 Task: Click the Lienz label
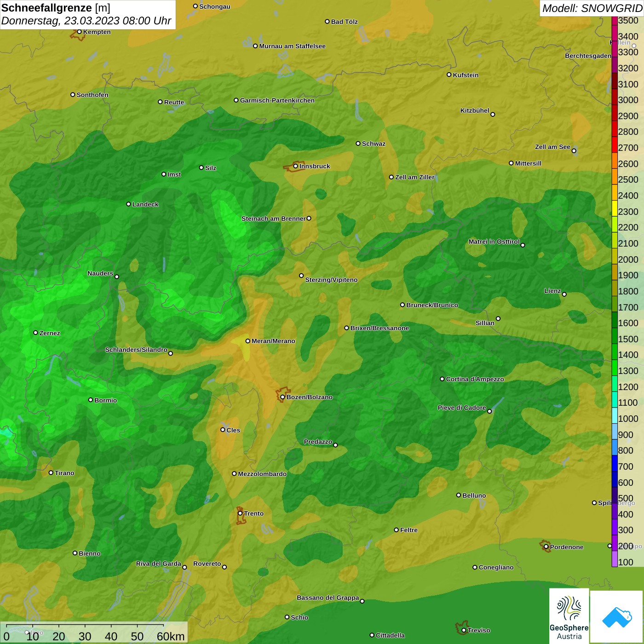click(552, 291)
